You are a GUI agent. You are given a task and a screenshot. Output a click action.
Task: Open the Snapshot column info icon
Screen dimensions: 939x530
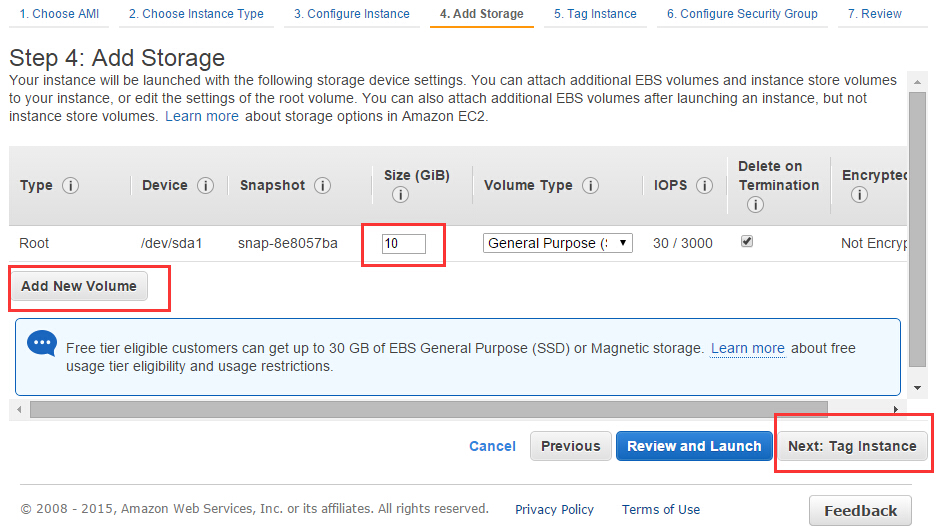point(323,186)
